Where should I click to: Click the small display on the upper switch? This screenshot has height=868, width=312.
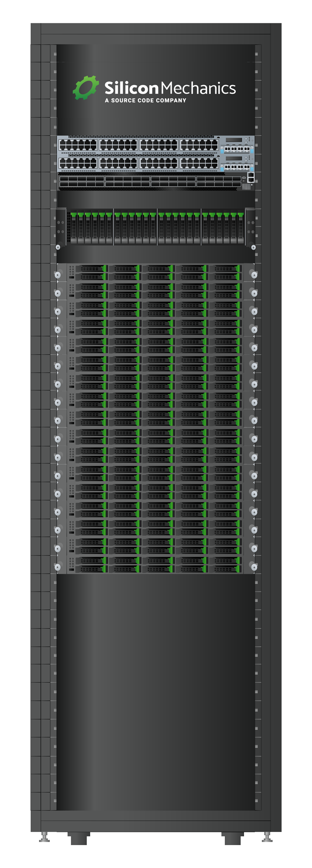(x=233, y=140)
